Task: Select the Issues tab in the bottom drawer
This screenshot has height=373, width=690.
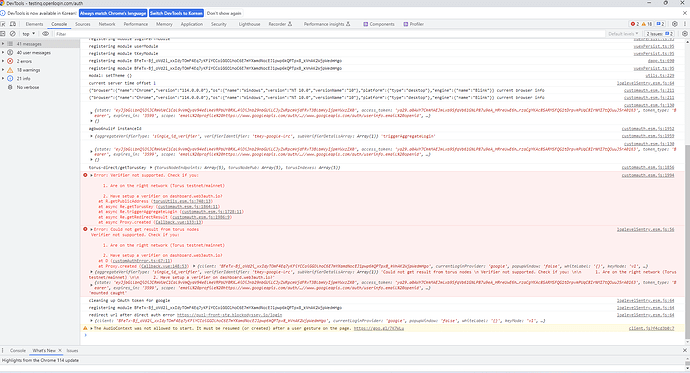Action: pyautogui.click(x=72, y=351)
